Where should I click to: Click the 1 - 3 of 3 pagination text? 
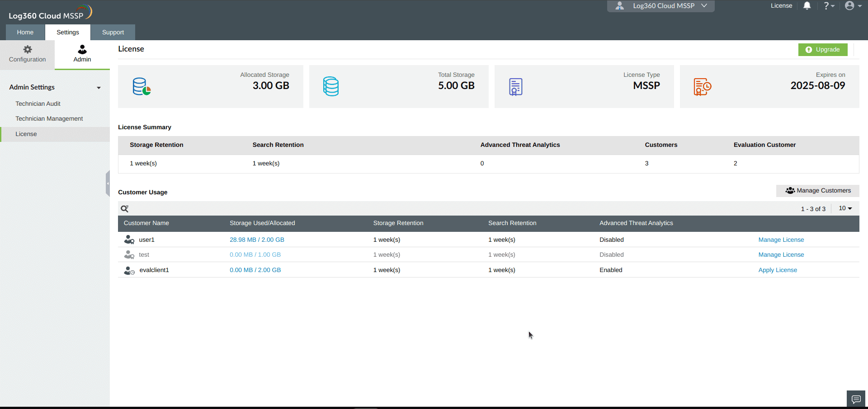click(813, 209)
